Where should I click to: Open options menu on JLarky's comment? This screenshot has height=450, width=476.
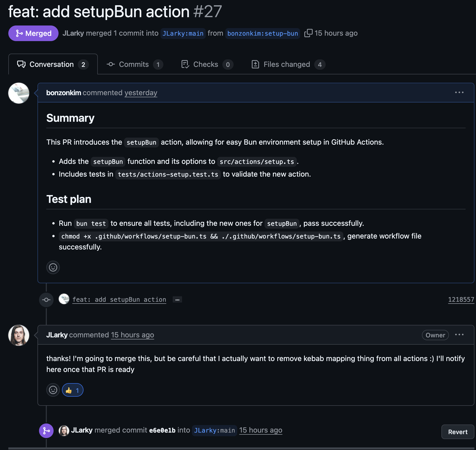click(459, 335)
